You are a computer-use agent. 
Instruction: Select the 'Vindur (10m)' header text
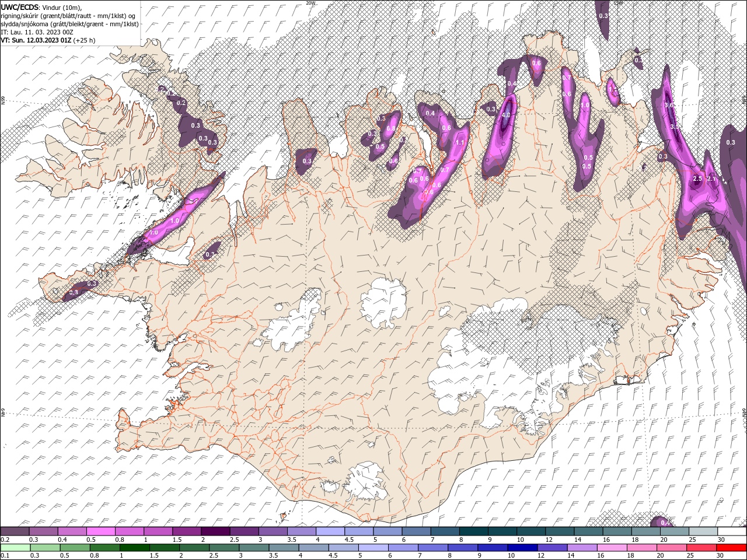[x=62, y=7]
